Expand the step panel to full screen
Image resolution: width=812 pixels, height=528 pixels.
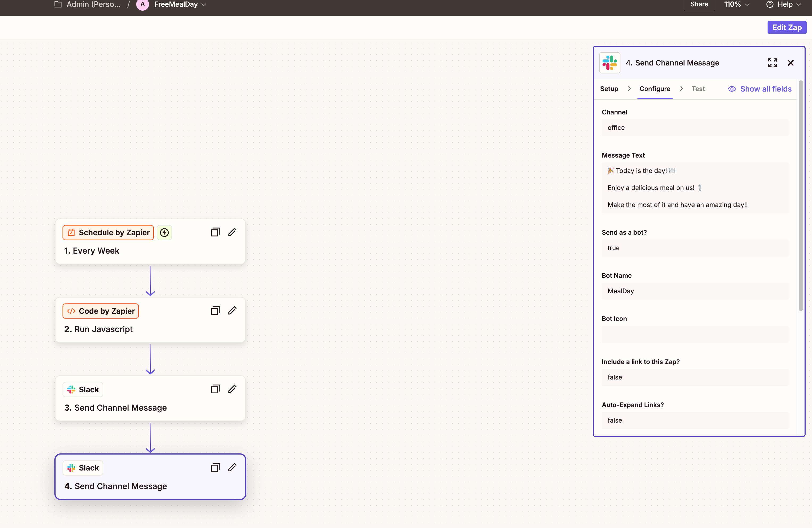click(x=772, y=63)
